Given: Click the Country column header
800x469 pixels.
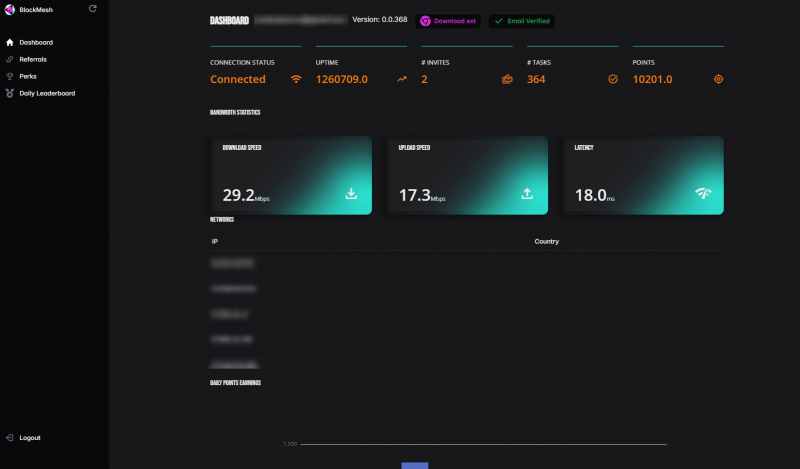Looking at the screenshot, I should [546, 242].
